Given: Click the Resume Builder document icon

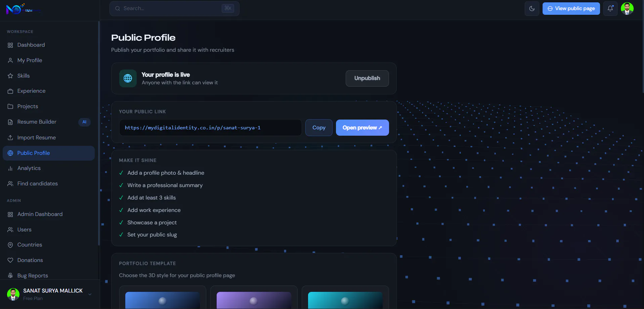Looking at the screenshot, I should click(10, 122).
